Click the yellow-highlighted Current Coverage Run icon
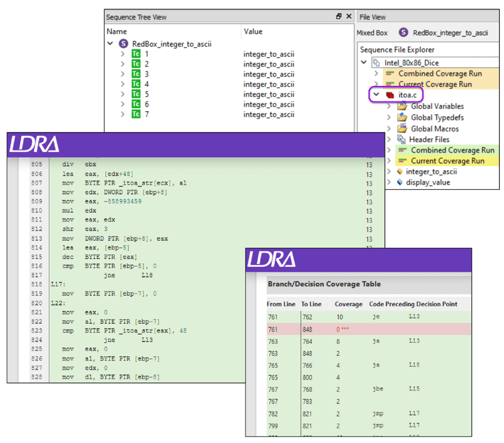The width and height of the screenshot is (504, 443). (x=402, y=161)
